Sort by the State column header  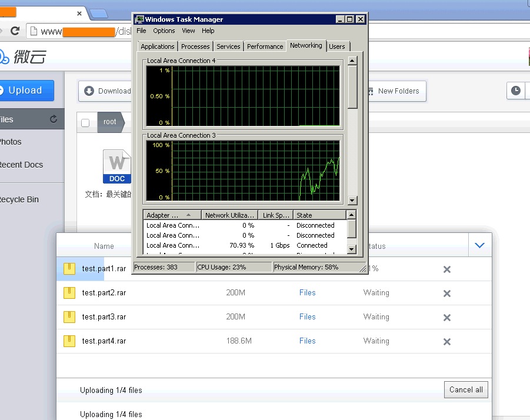tap(319, 215)
